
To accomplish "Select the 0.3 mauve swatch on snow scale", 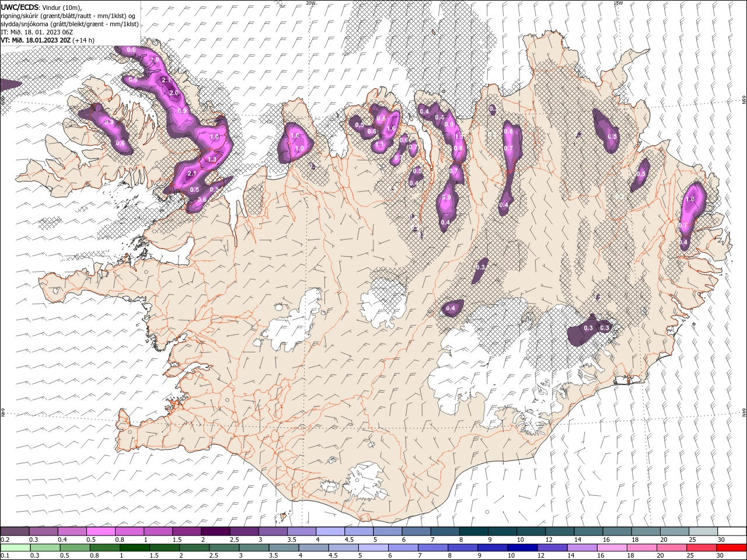I will click(44, 531).
